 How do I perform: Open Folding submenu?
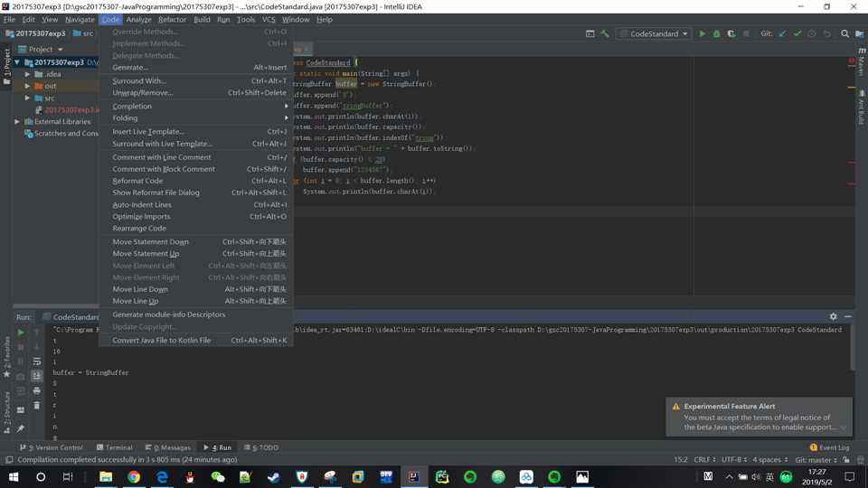pyautogui.click(x=196, y=117)
